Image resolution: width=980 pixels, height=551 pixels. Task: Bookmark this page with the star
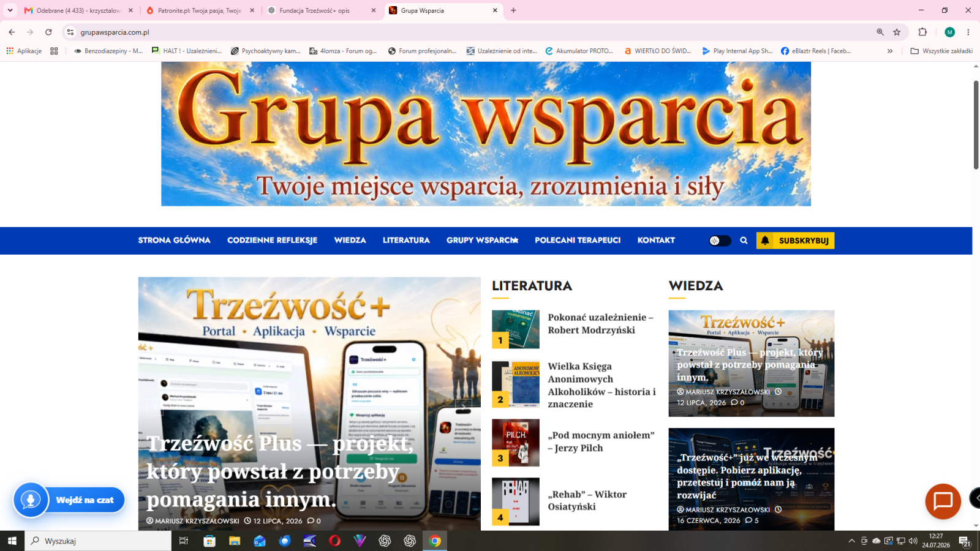897,32
